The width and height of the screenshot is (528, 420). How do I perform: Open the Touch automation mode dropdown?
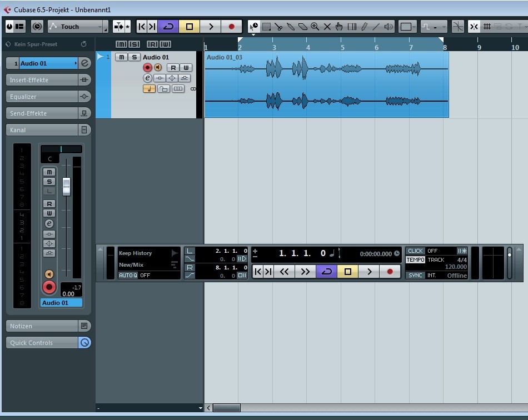click(x=77, y=27)
